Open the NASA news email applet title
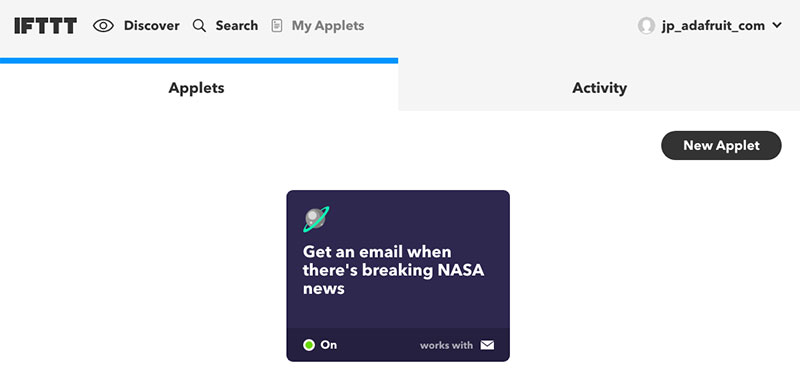 (393, 270)
